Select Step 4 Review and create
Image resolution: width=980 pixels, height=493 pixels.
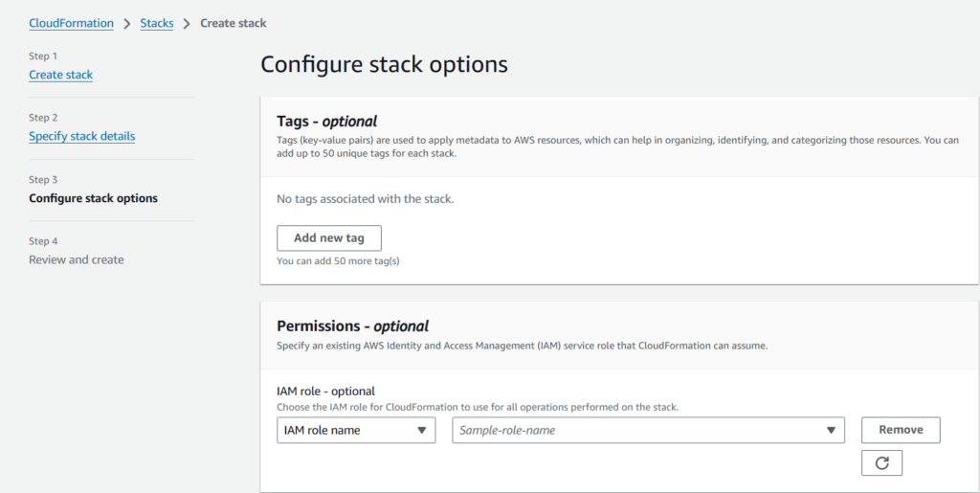pos(76,259)
